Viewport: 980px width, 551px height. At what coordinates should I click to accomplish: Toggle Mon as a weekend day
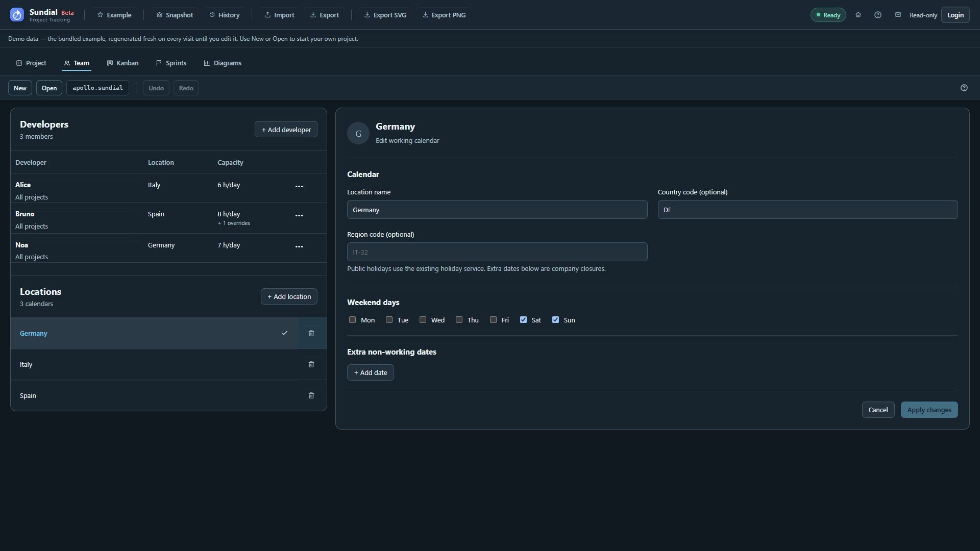[x=352, y=320]
